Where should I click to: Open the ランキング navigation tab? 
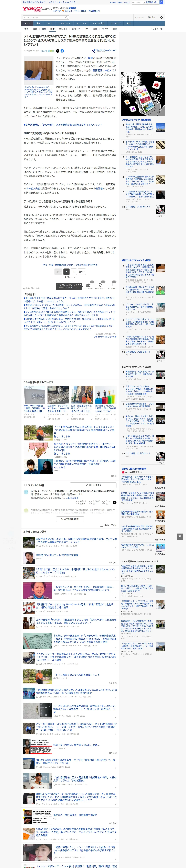click(115, 24)
